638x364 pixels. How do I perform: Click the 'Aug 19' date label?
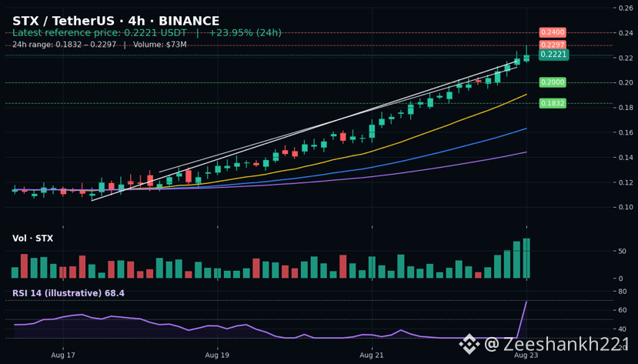[x=217, y=355]
